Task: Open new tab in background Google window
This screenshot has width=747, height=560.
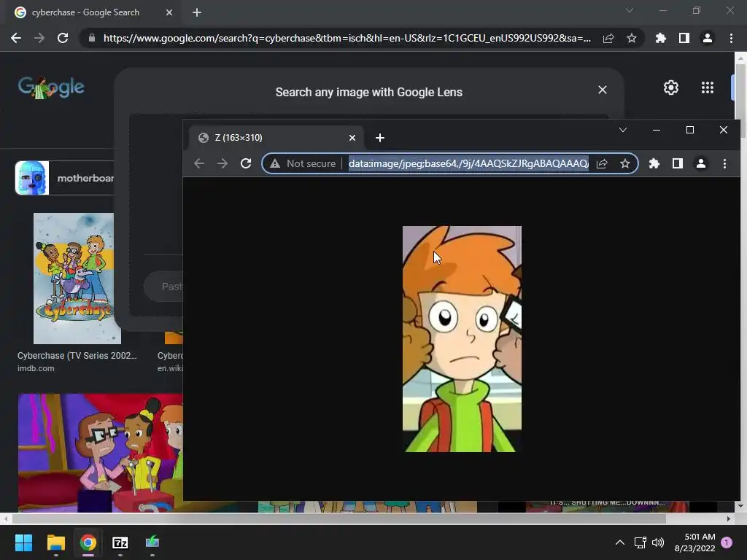Action: (x=197, y=12)
